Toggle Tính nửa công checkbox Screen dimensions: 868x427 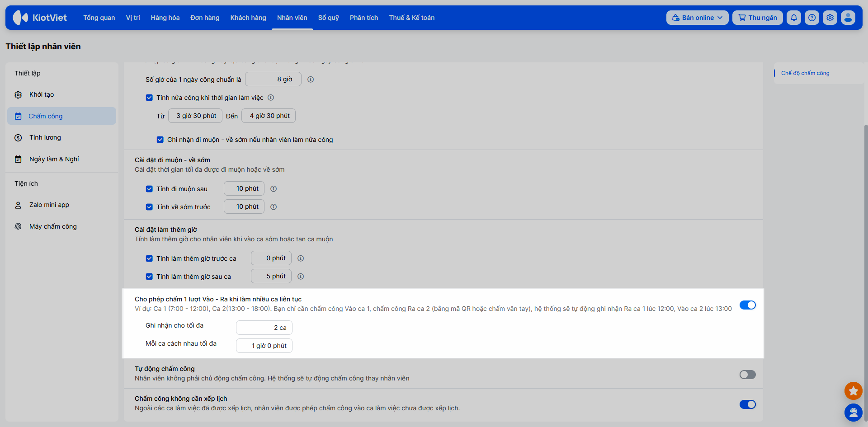[x=149, y=98]
